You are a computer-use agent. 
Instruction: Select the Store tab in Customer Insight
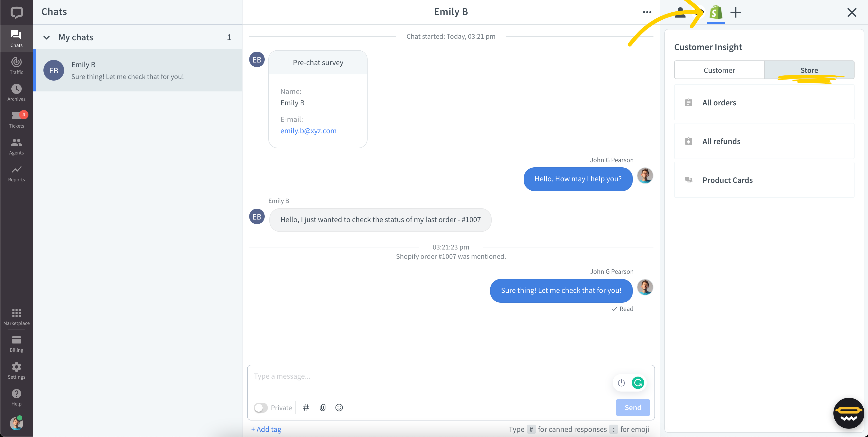click(x=809, y=70)
